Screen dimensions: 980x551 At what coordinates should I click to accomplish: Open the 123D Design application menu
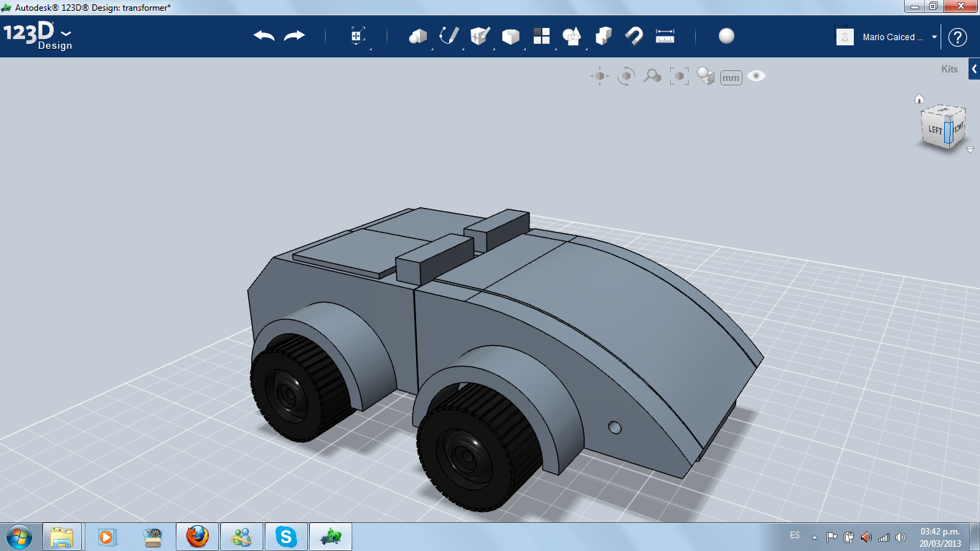pyautogui.click(x=38, y=37)
